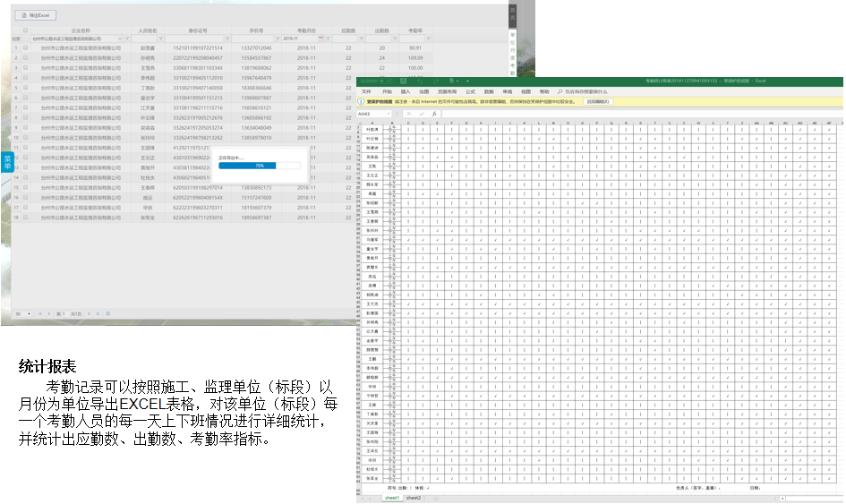Click the refresh icon in the grid pager
The height and width of the screenshot is (504, 846).
(108, 314)
